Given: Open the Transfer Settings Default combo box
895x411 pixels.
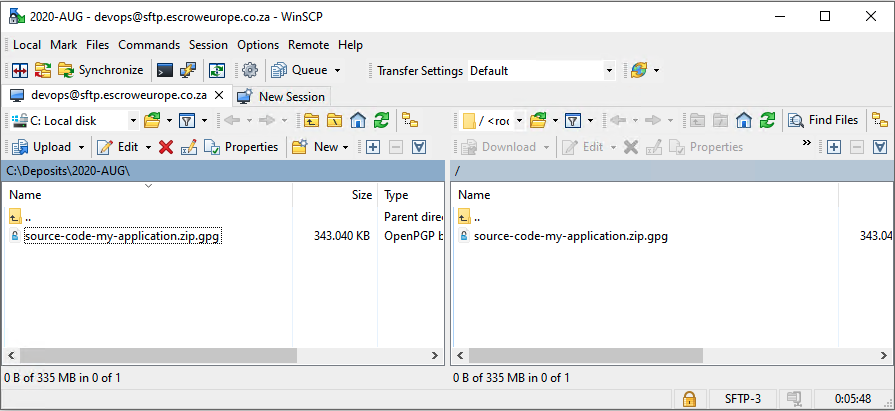Looking at the screenshot, I should pos(542,71).
